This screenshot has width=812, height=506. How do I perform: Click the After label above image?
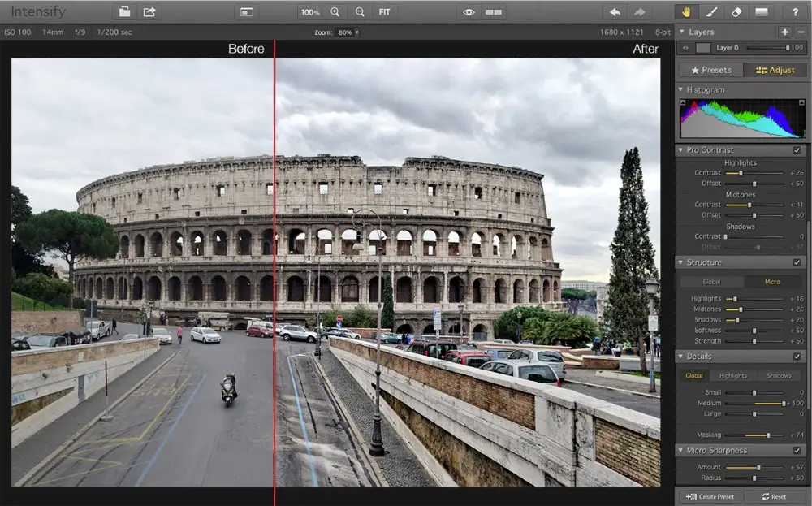point(646,49)
